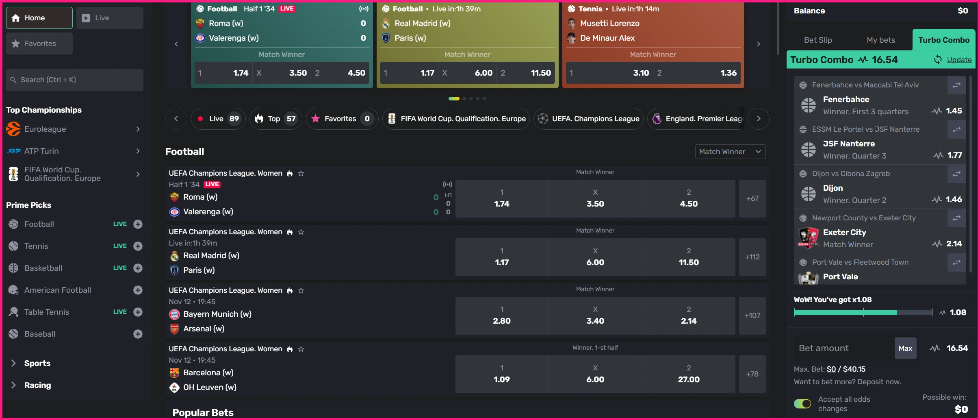This screenshot has width=980, height=420.
Task: Move the league filter chips forward
Action: (759, 119)
